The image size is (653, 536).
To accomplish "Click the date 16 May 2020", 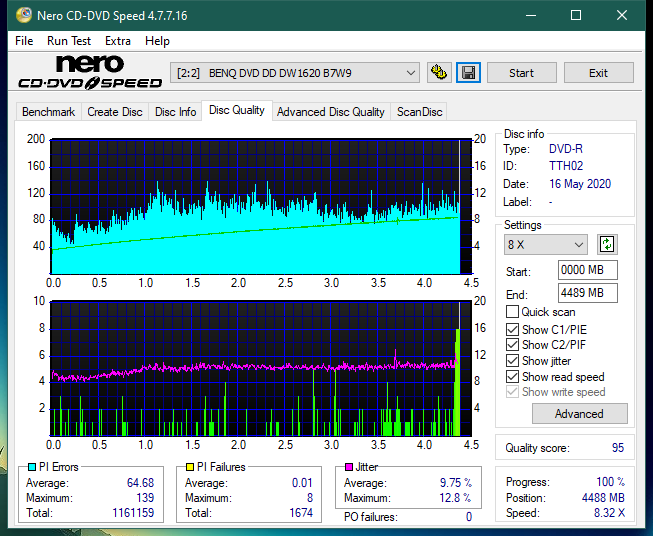I will [580, 184].
